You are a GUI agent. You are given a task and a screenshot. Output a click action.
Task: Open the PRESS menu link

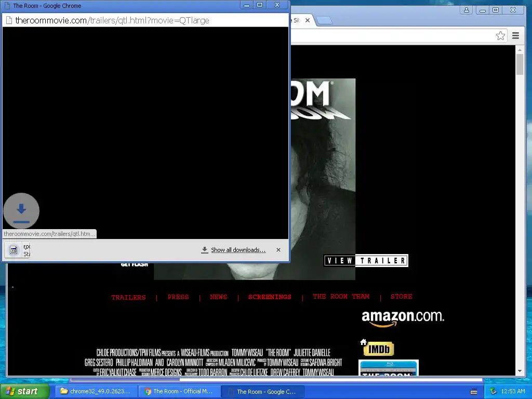click(178, 297)
